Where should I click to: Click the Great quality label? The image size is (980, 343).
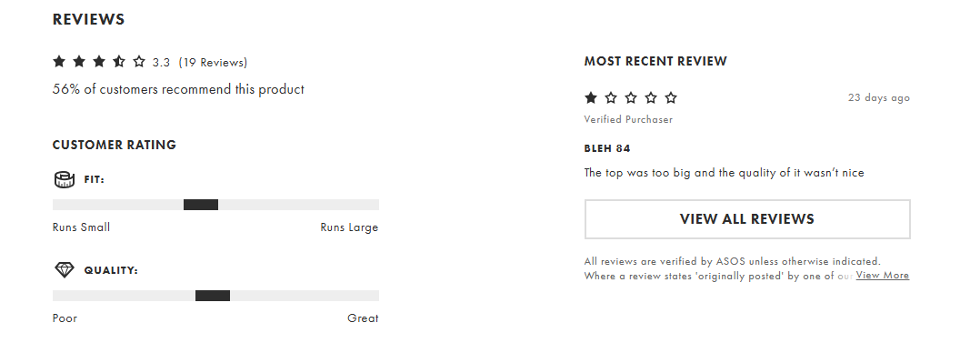363,318
